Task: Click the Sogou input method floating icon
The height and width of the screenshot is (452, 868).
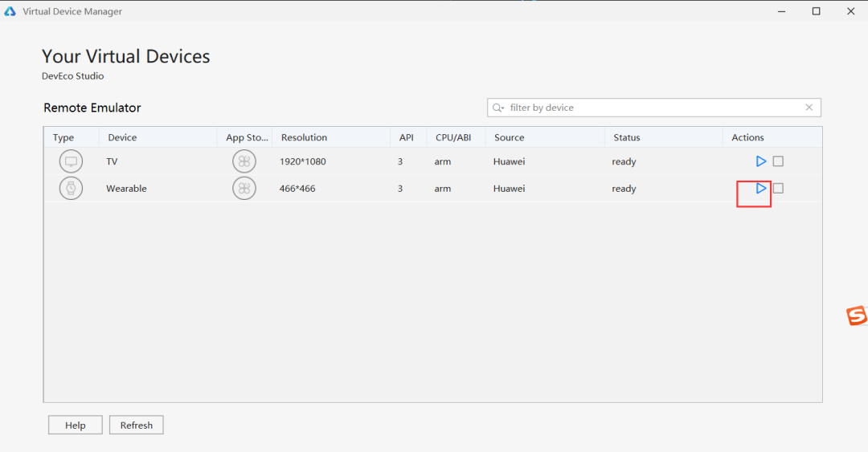Action: pos(857,316)
